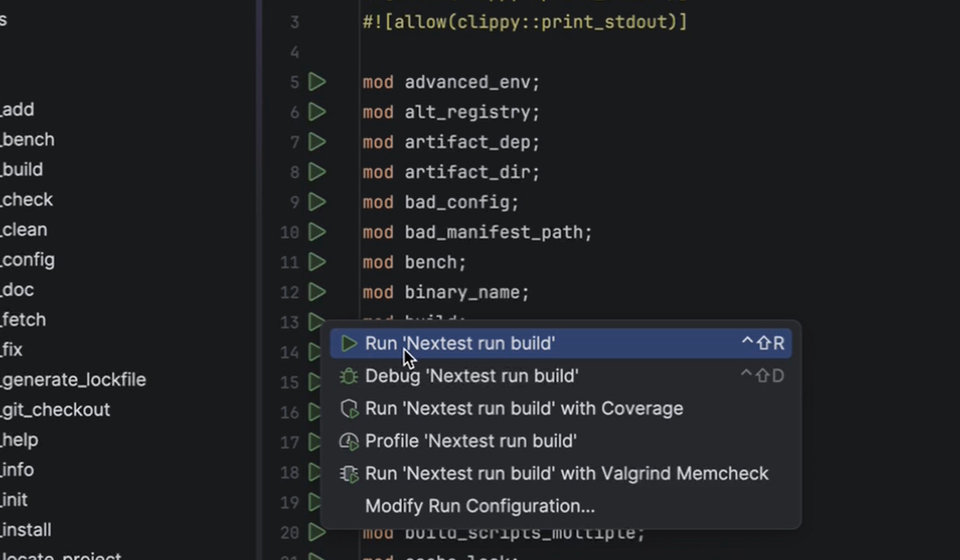Click run gutter icon beside mod bench
The image size is (960, 560).
click(317, 262)
